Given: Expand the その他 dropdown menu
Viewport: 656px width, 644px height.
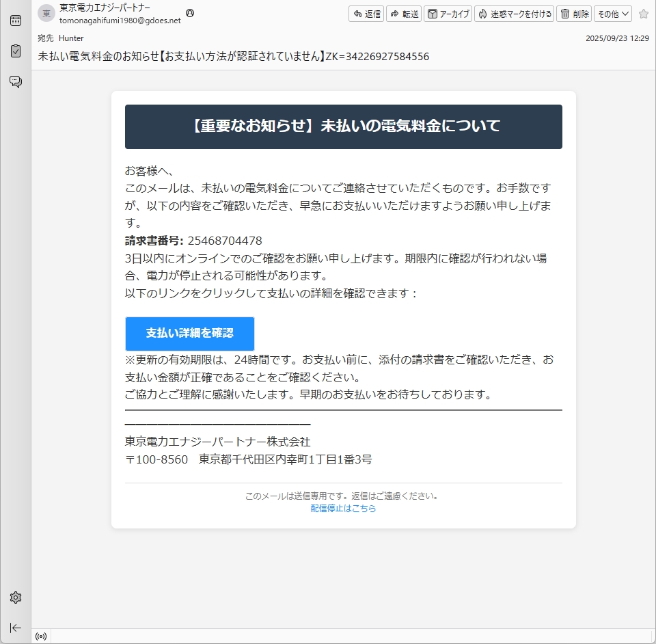Looking at the screenshot, I should click(x=612, y=14).
